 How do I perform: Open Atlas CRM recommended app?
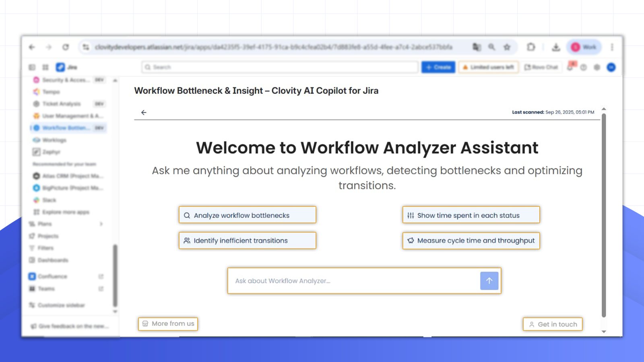point(69,176)
